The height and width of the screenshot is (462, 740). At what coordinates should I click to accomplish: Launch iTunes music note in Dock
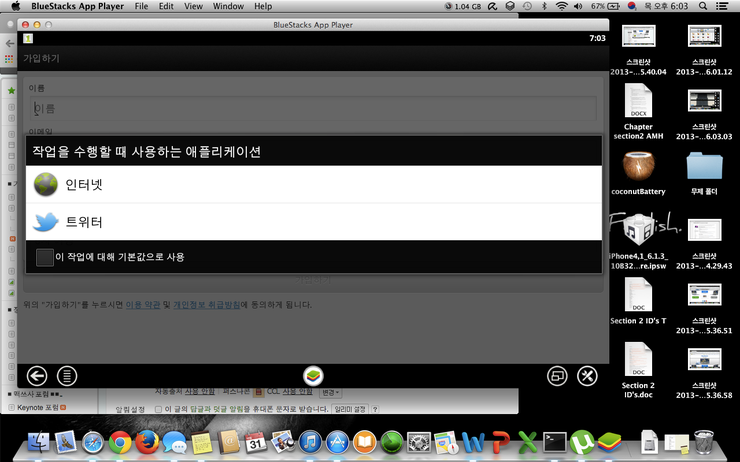310,443
